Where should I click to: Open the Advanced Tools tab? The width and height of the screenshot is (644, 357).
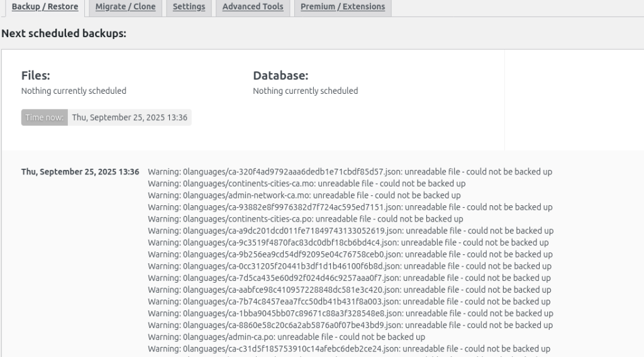(x=253, y=7)
